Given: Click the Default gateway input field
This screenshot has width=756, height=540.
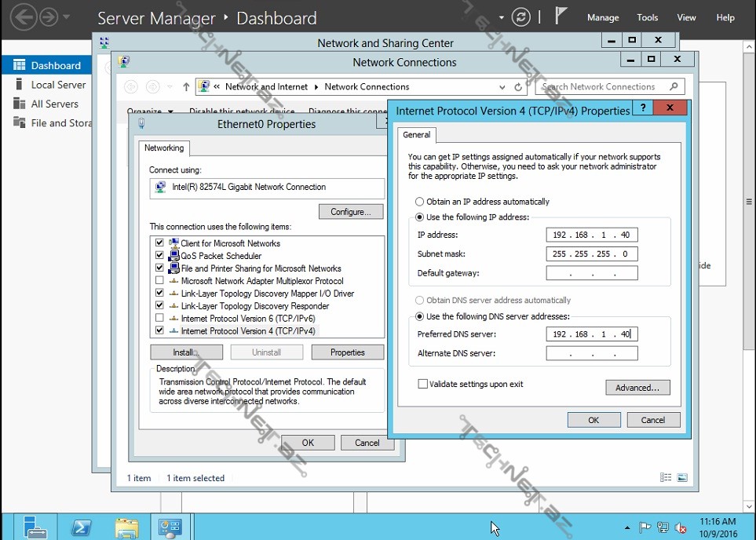Looking at the screenshot, I should (x=591, y=273).
